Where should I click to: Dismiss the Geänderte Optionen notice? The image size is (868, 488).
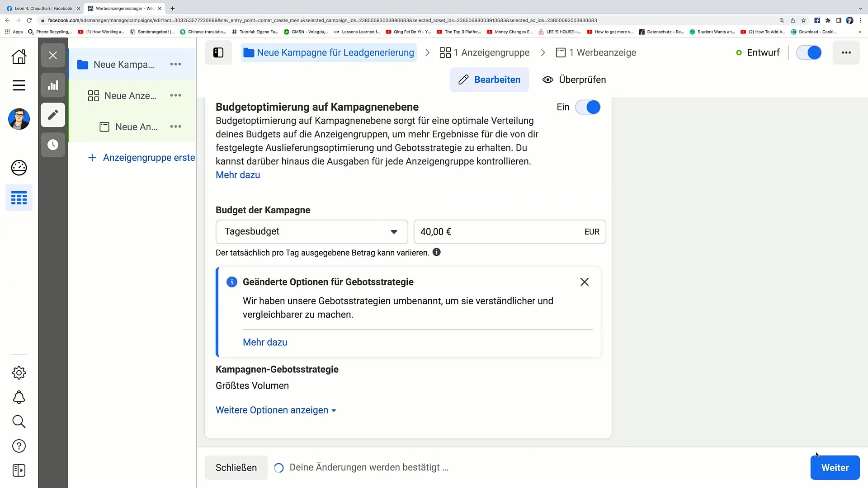coord(584,282)
